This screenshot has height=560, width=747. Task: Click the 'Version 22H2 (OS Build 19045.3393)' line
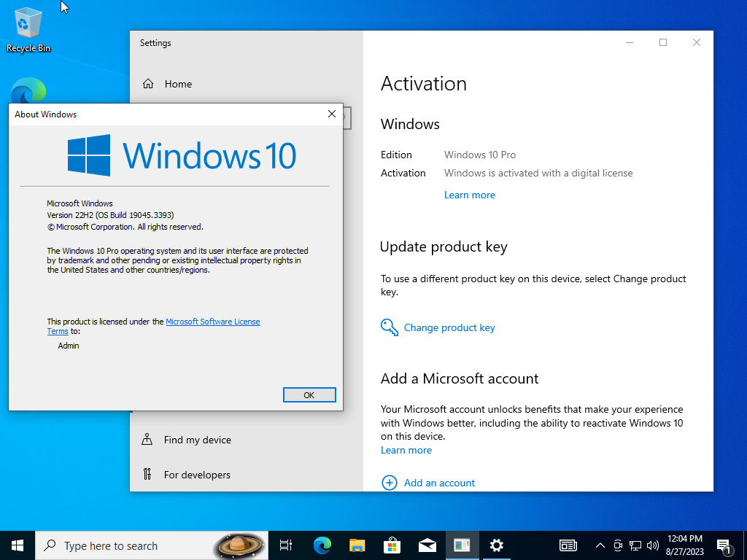coord(111,215)
